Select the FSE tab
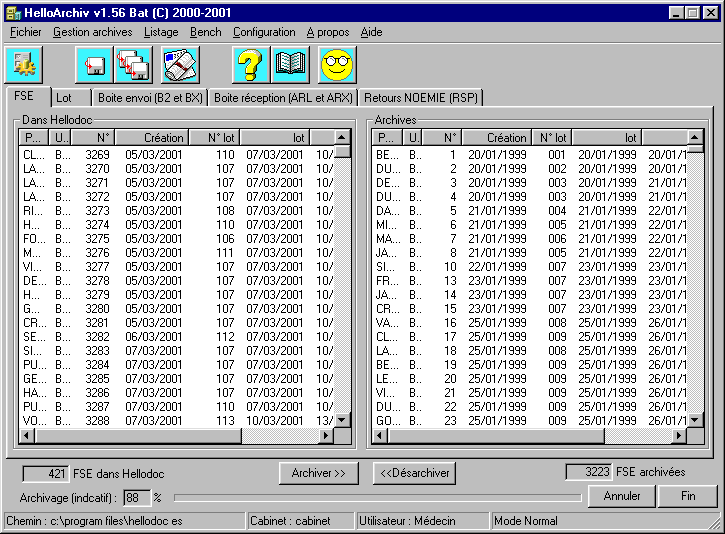The image size is (725, 534). (x=27, y=96)
